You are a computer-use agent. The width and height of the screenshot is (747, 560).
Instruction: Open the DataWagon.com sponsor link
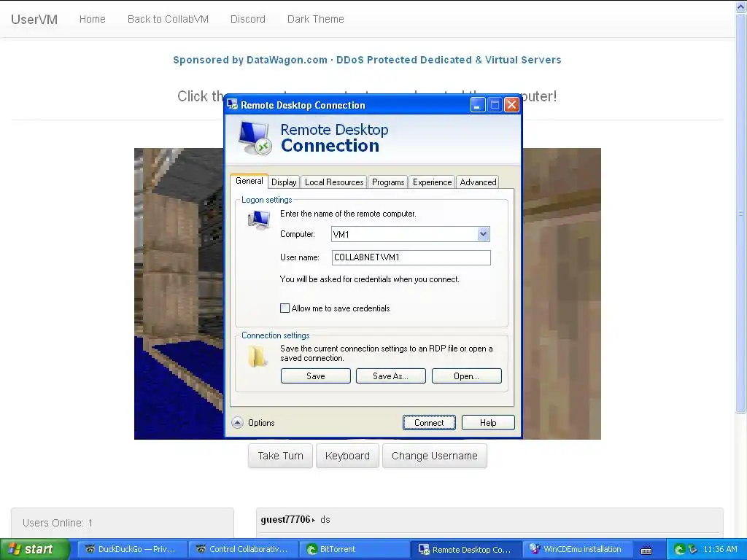pyautogui.click(x=367, y=60)
